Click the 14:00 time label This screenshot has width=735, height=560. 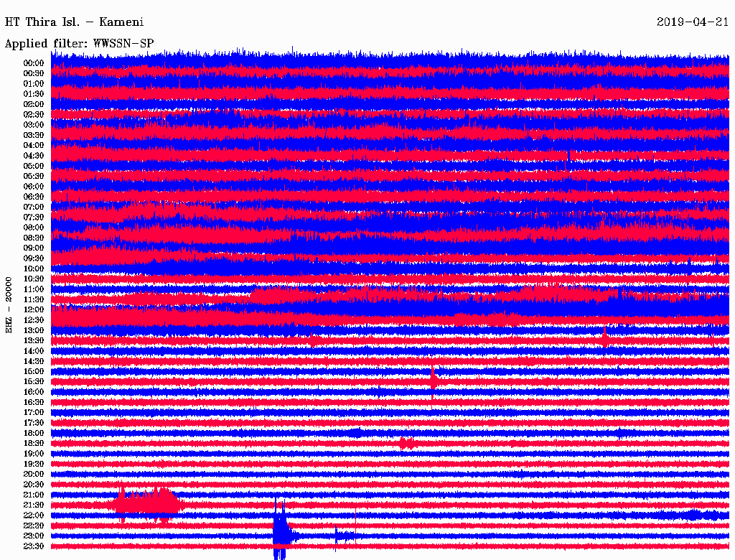pos(34,351)
